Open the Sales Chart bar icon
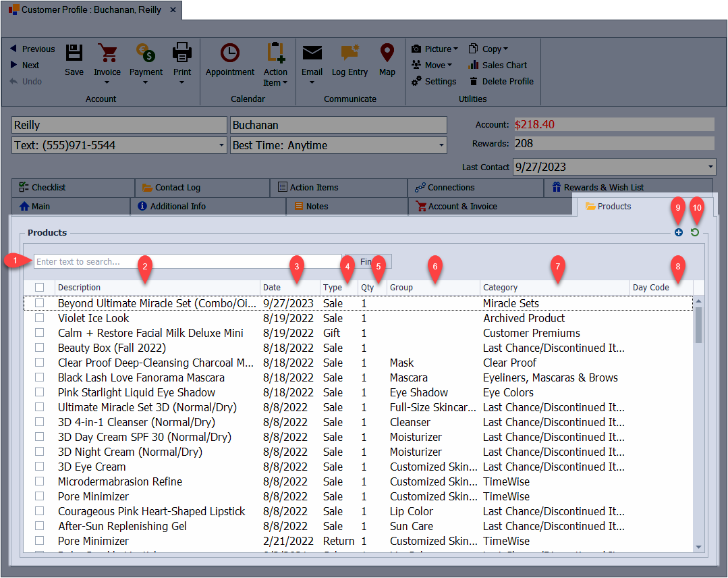Screen dimensions: 728x578 pyautogui.click(x=473, y=65)
